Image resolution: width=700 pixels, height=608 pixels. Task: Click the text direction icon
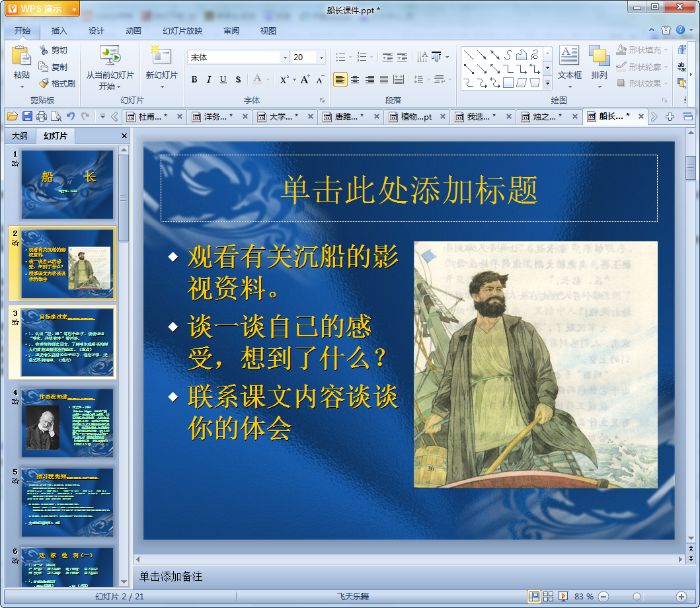click(x=422, y=57)
